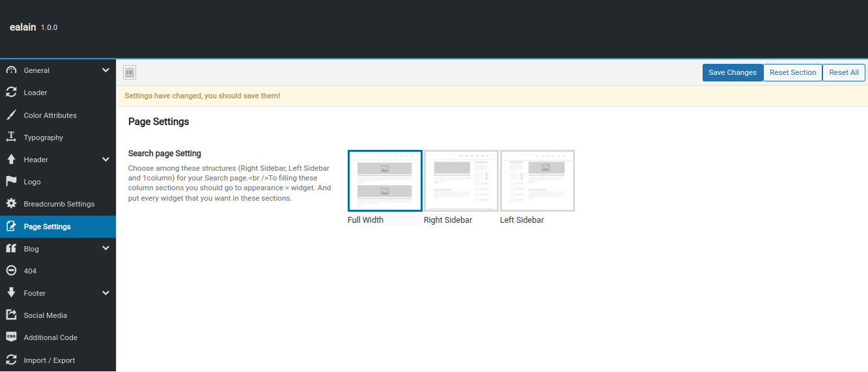Screen dimensions: 868x372
Task: Click the Save Changes button
Action: [x=733, y=72]
